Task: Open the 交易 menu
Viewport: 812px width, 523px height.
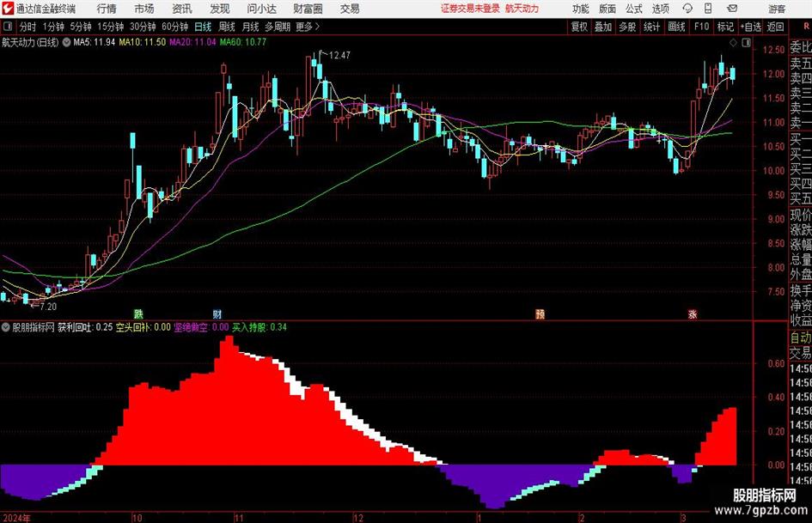Action: pyautogui.click(x=350, y=9)
